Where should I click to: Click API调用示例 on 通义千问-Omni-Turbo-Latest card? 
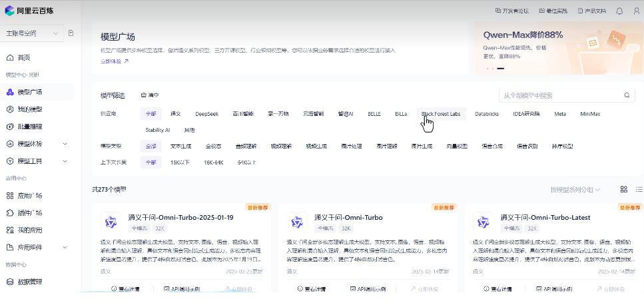553,289
